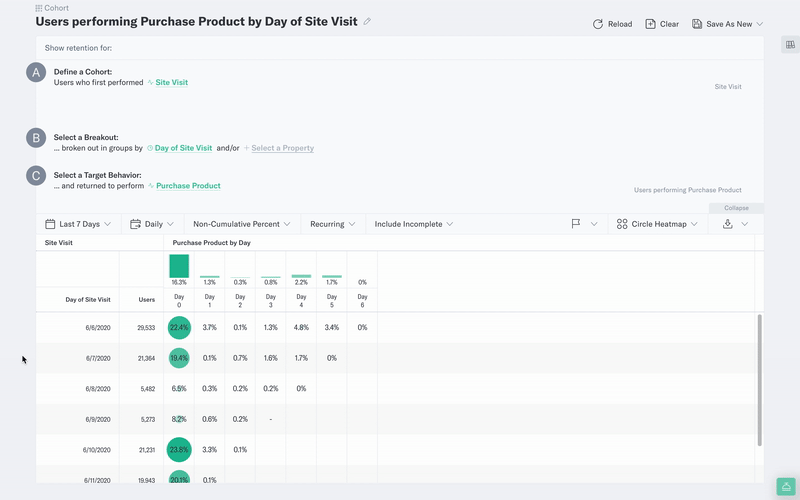Click Select a Property link
This screenshot has width=800, height=500.
coord(282,148)
